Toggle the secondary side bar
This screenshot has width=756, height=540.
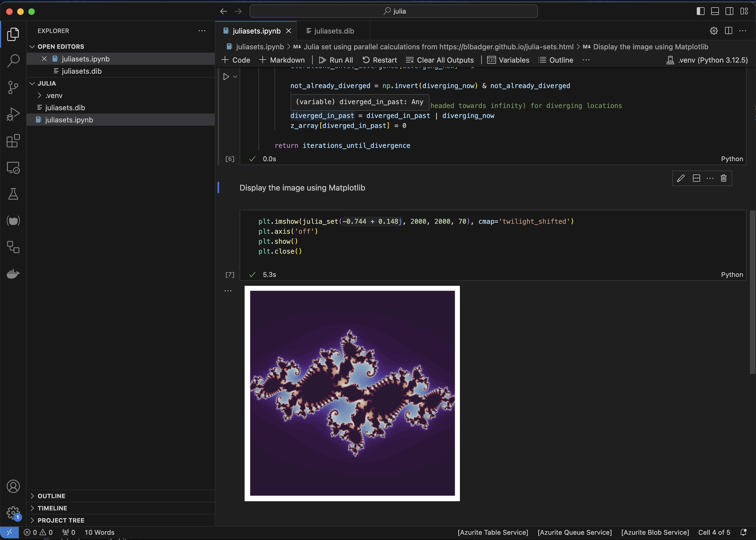729,11
